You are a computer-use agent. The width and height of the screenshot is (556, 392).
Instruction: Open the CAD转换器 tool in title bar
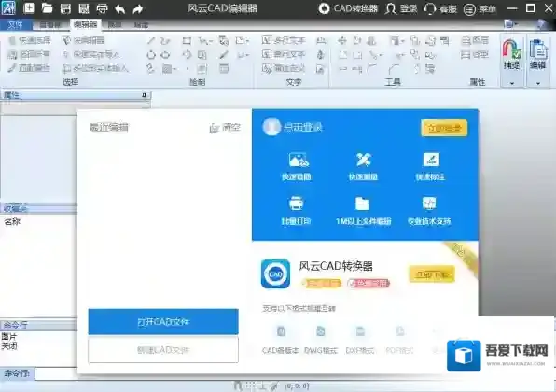(x=348, y=8)
